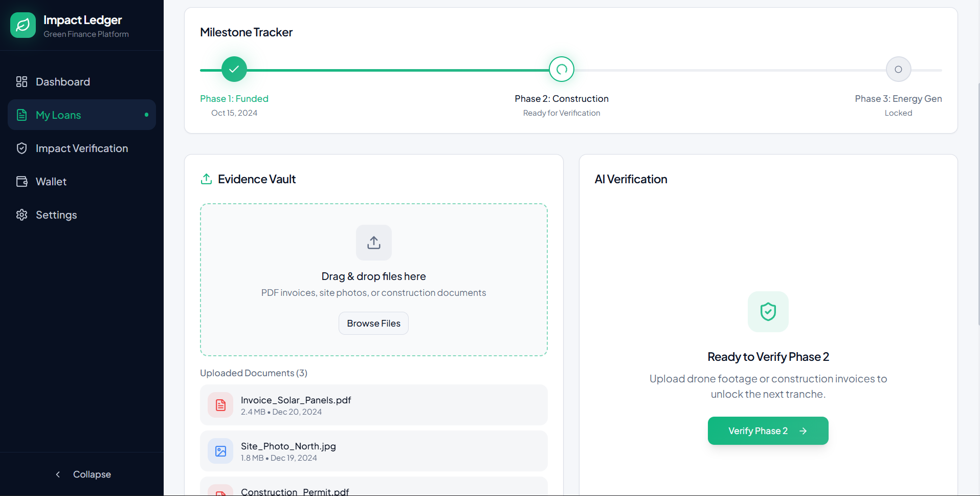Click the Evidence Vault upload icon
Viewport: 980px width, 496px height.
[206, 179]
